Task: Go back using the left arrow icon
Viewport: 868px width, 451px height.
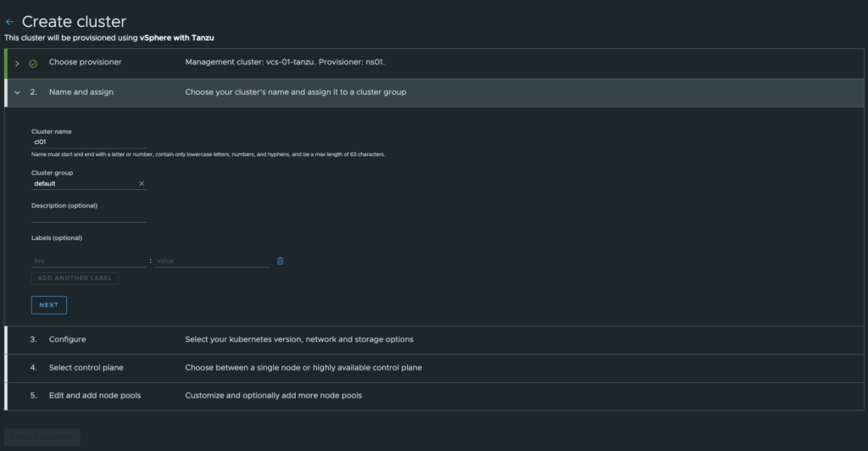Action: point(9,21)
